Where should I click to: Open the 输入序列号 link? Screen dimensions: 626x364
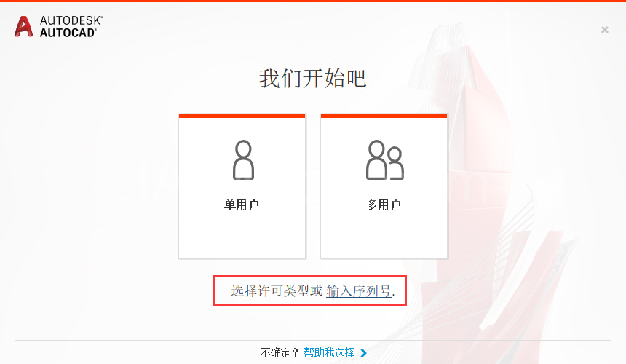(359, 291)
